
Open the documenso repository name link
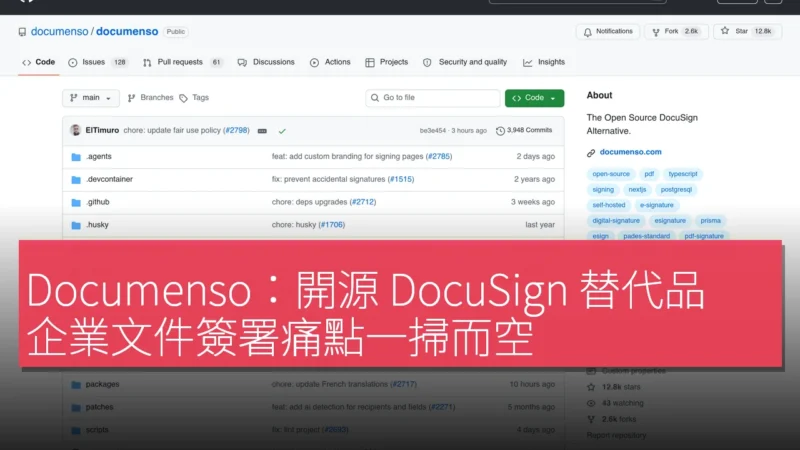127,32
